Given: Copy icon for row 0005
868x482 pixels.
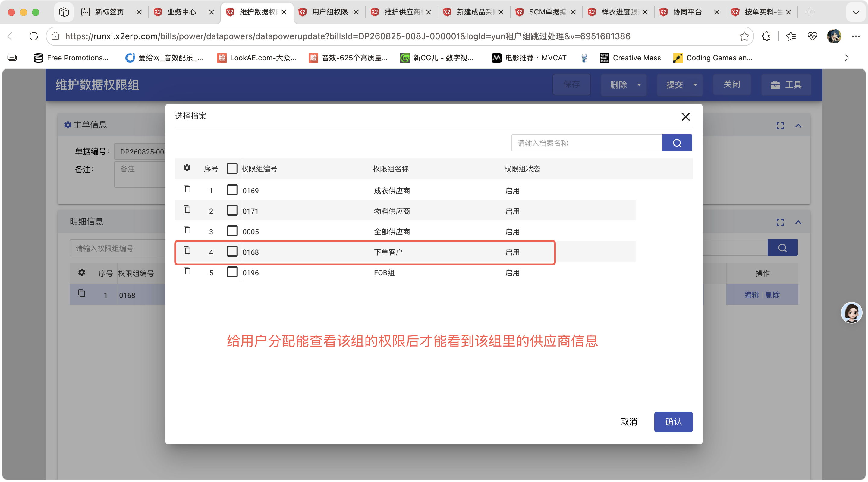Looking at the screenshot, I should pos(187,230).
